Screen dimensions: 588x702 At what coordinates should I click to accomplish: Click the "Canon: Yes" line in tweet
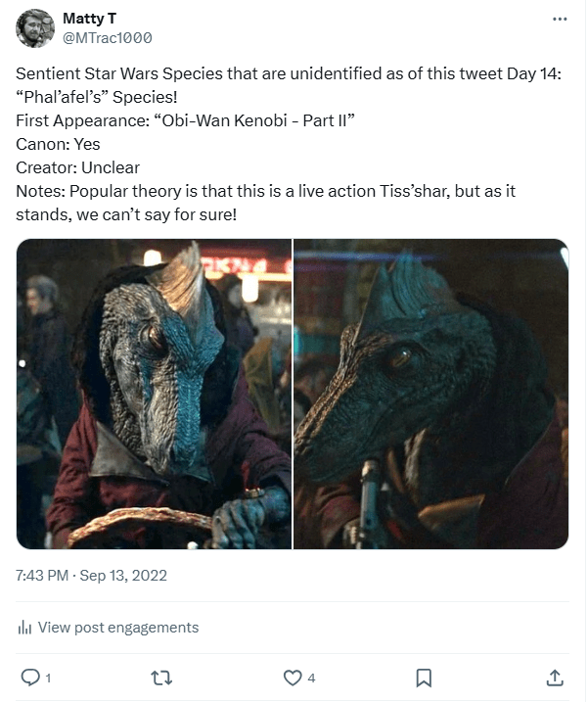[x=58, y=144]
